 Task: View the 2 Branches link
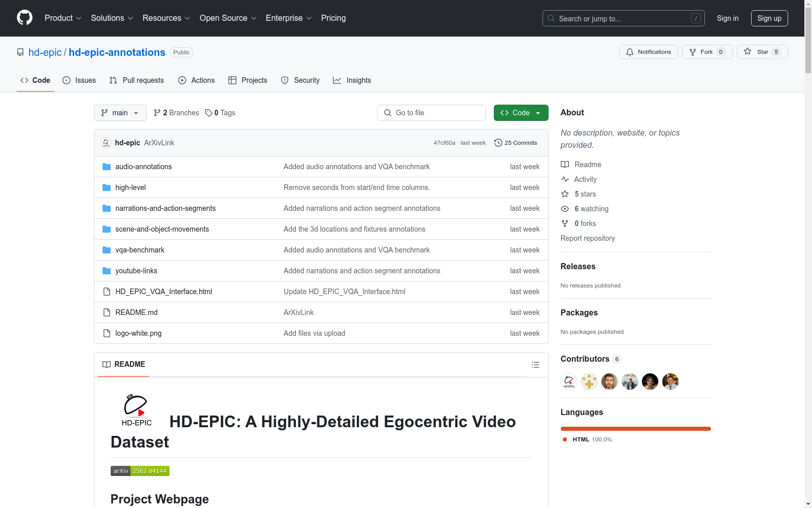177,113
